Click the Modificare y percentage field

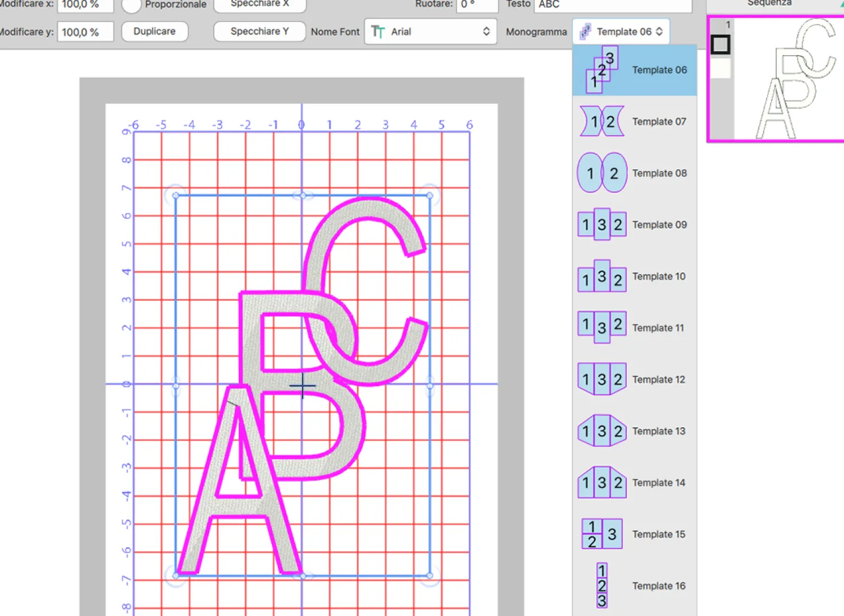(x=85, y=32)
